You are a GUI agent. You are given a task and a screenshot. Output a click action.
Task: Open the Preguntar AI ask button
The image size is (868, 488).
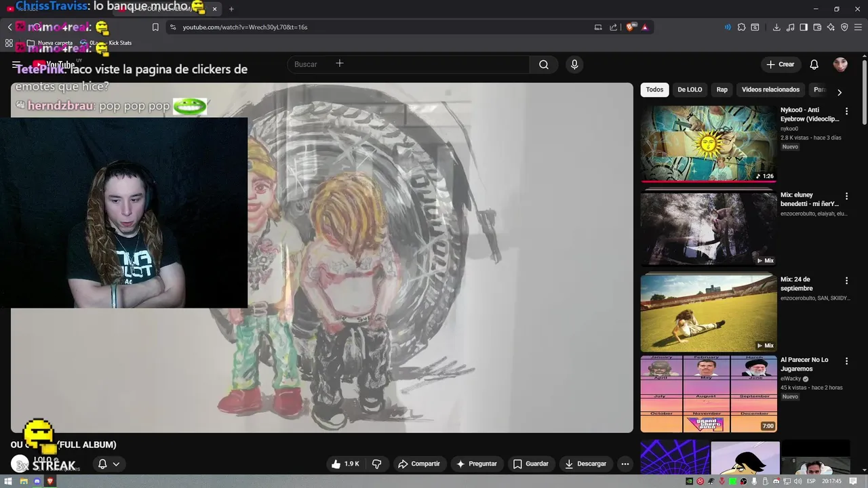pos(477,464)
